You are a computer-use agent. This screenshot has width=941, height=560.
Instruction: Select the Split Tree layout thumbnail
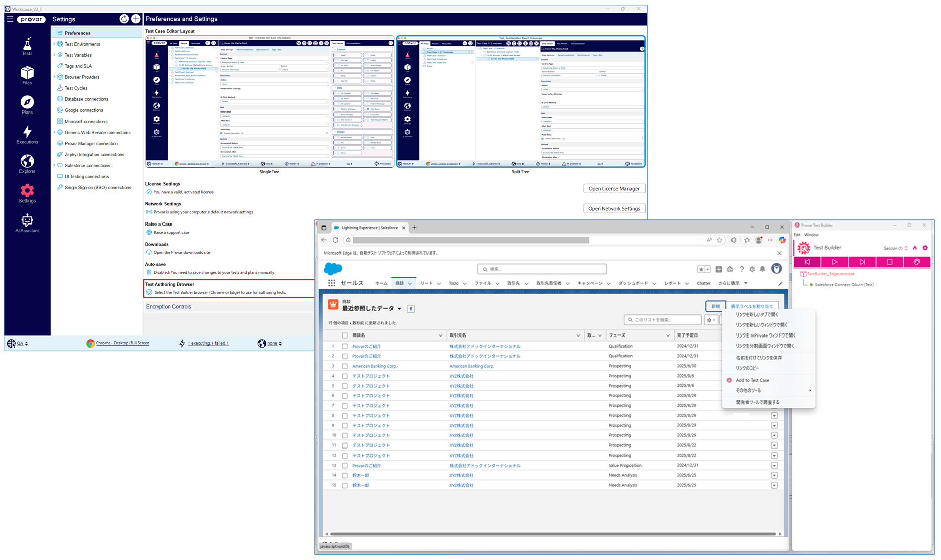(x=520, y=101)
